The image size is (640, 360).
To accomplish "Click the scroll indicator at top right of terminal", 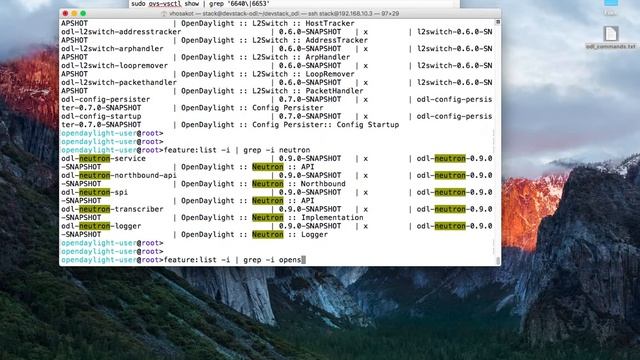I will (498, 22).
